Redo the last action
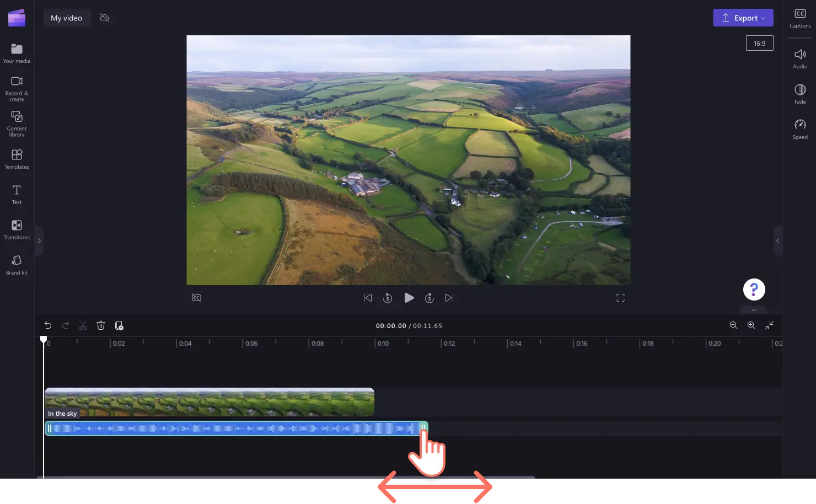The image size is (816, 504). (66, 325)
